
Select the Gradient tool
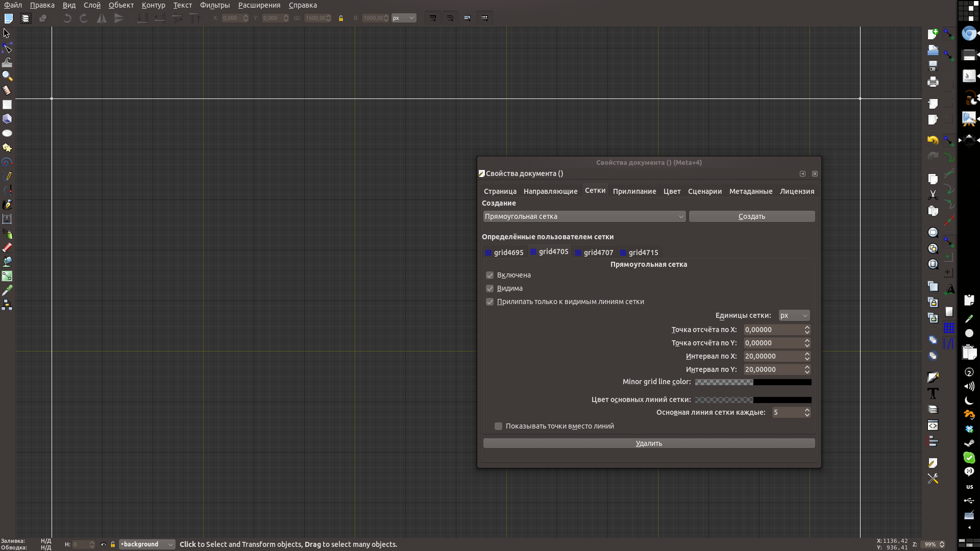[x=7, y=276]
